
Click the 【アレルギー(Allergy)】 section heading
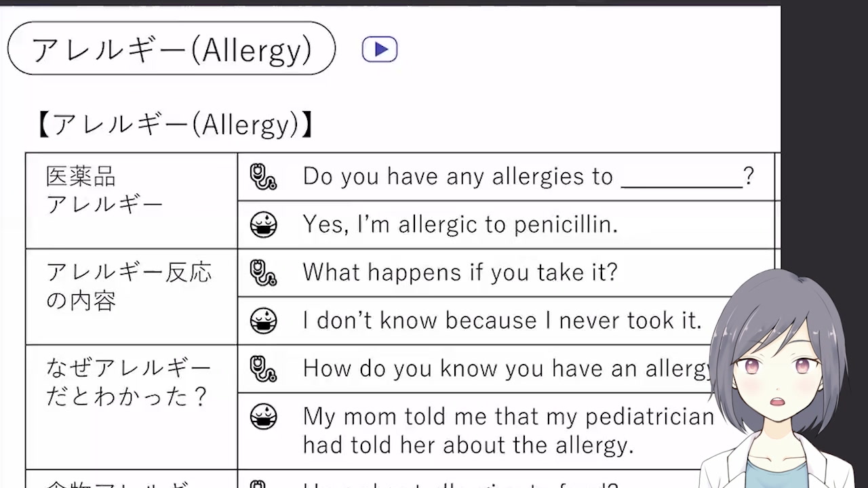point(175,125)
